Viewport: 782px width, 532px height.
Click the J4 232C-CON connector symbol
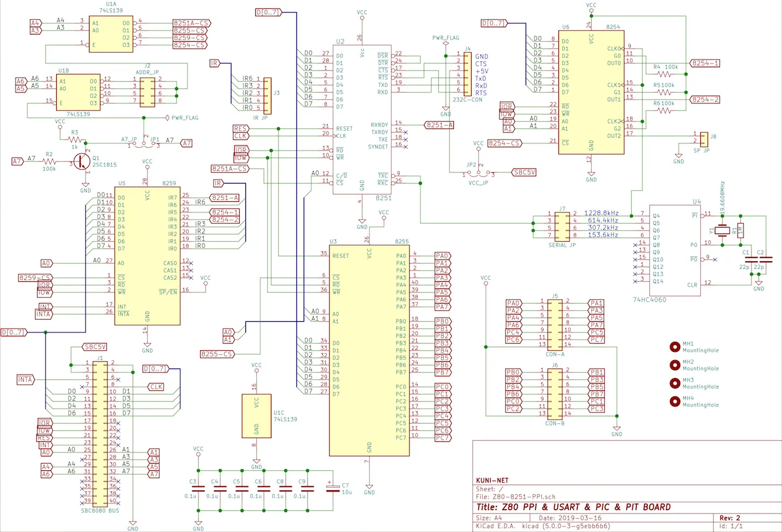click(467, 74)
